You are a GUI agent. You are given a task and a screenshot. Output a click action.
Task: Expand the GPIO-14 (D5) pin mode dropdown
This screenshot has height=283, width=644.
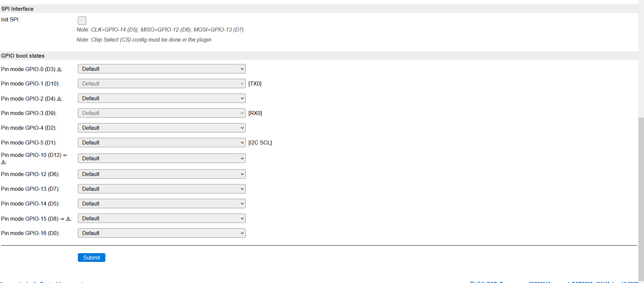tap(161, 204)
